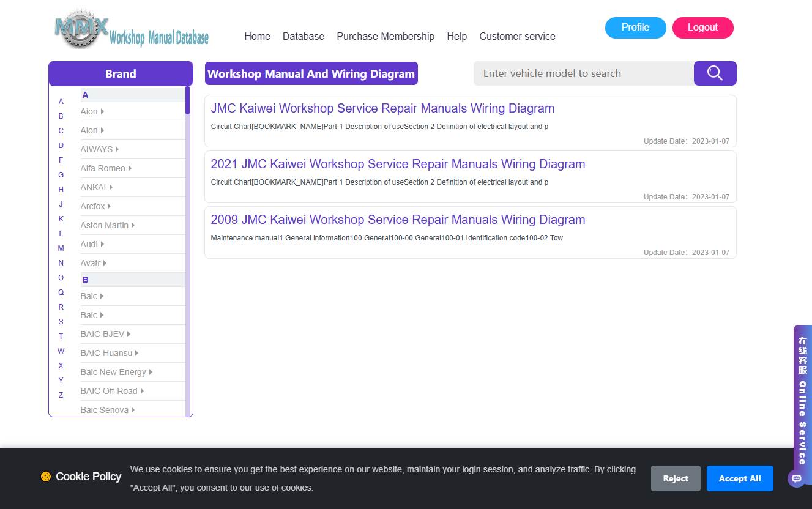Click the magnifying glass search icon
The width and height of the screenshot is (812, 509).
click(715, 73)
